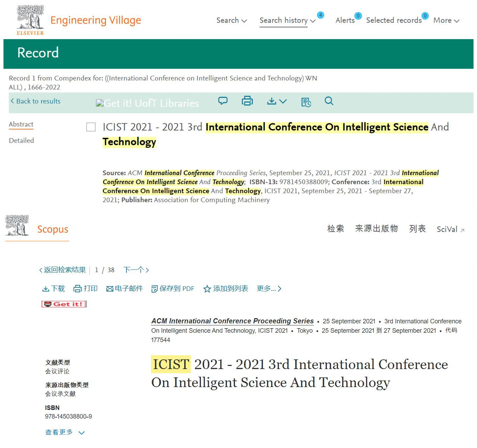Viewport: 477px width, 448px height.
Task: Click the record counter 1 / 38
Action: (x=105, y=270)
